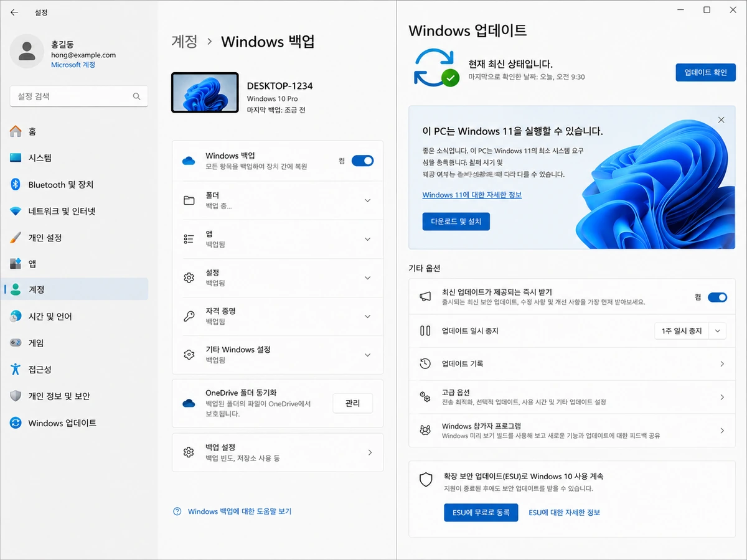The image size is (747, 560).
Task: Click the update status sync icon
Action: (436, 68)
